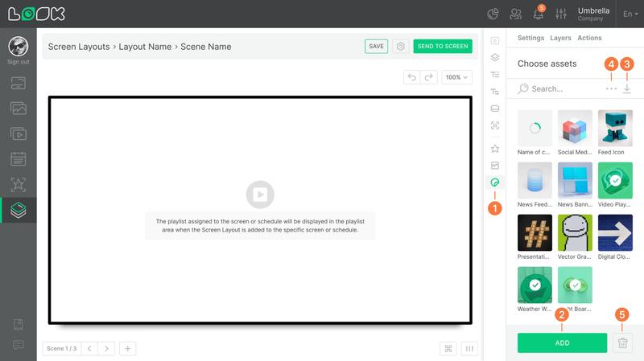
Task: Open the Screen Layouts stack icon in sidebar
Action: pyautogui.click(x=18, y=210)
